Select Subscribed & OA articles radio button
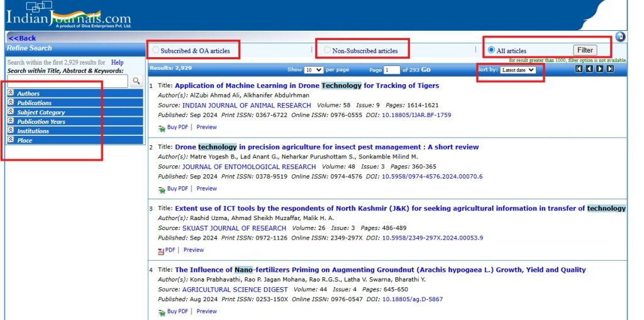644x320 pixels. coord(156,50)
